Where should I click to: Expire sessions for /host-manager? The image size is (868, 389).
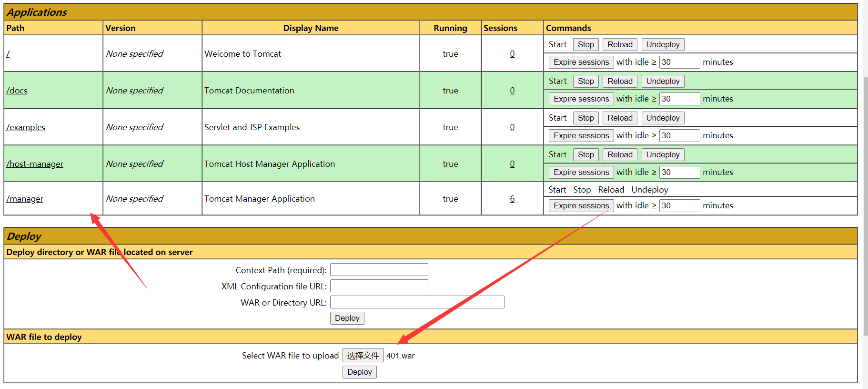[x=581, y=172]
